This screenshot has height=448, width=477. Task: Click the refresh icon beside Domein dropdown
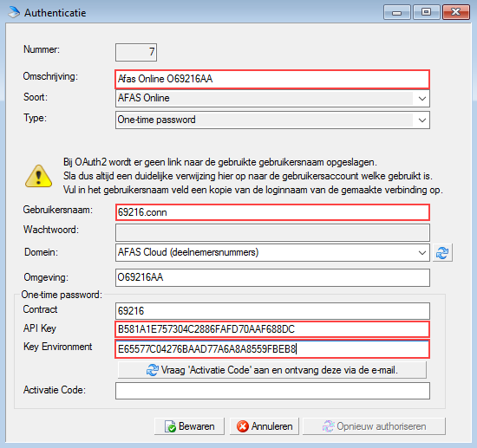tap(442, 252)
